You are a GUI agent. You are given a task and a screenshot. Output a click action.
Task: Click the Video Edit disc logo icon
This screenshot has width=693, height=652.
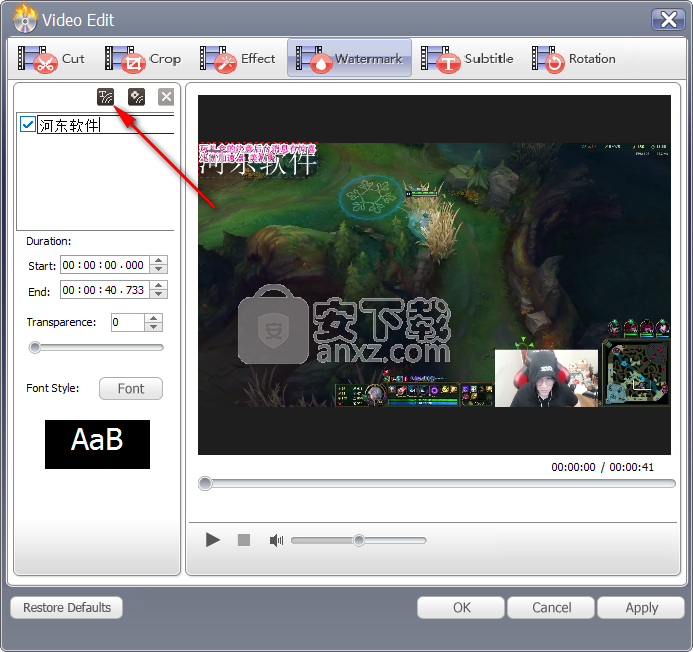[x=25, y=19]
